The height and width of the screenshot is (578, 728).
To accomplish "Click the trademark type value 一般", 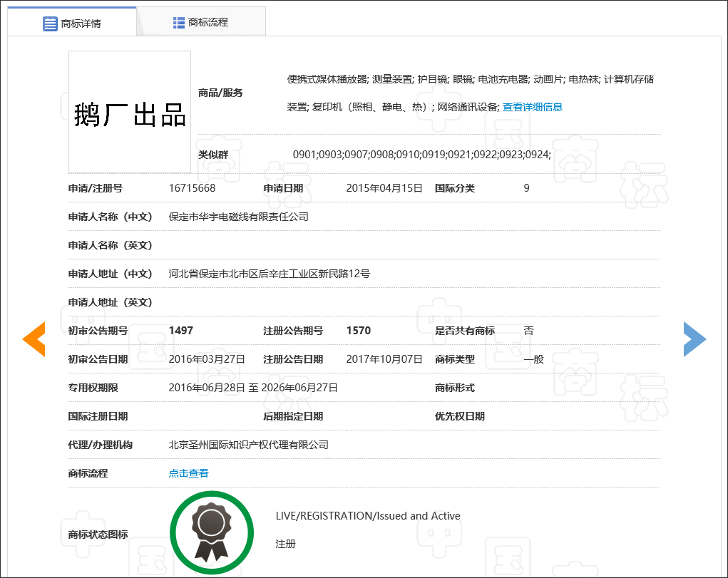I will (533, 359).
